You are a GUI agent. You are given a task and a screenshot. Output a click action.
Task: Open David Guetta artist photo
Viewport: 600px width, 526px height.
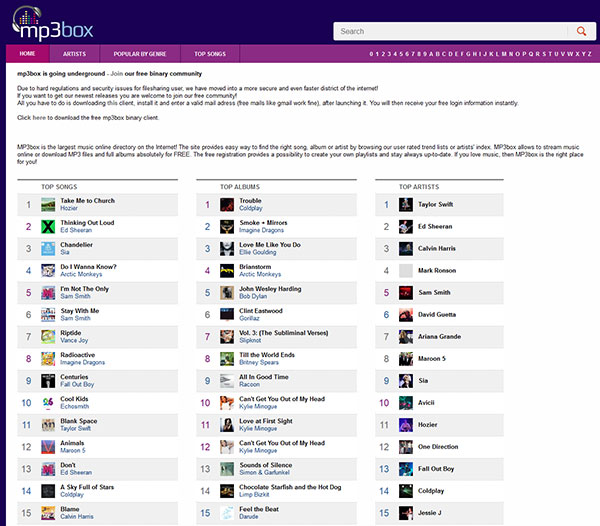406,315
